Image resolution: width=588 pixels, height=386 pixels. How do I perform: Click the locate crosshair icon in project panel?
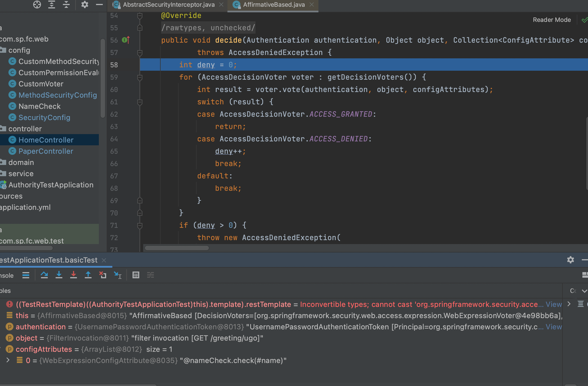click(x=37, y=4)
